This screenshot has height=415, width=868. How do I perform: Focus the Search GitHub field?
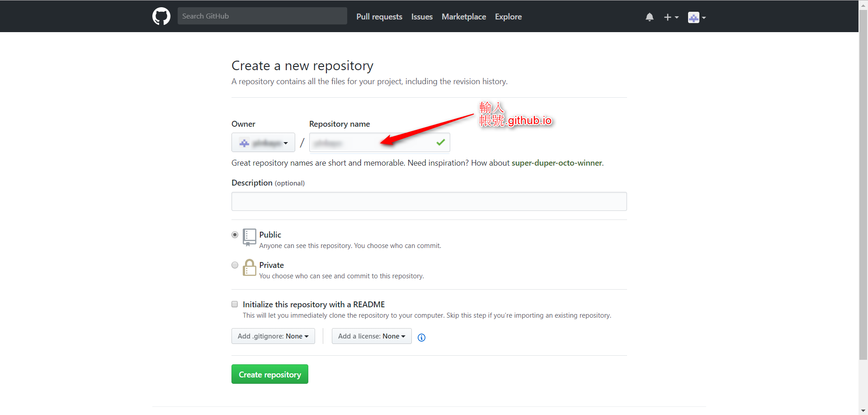[262, 16]
